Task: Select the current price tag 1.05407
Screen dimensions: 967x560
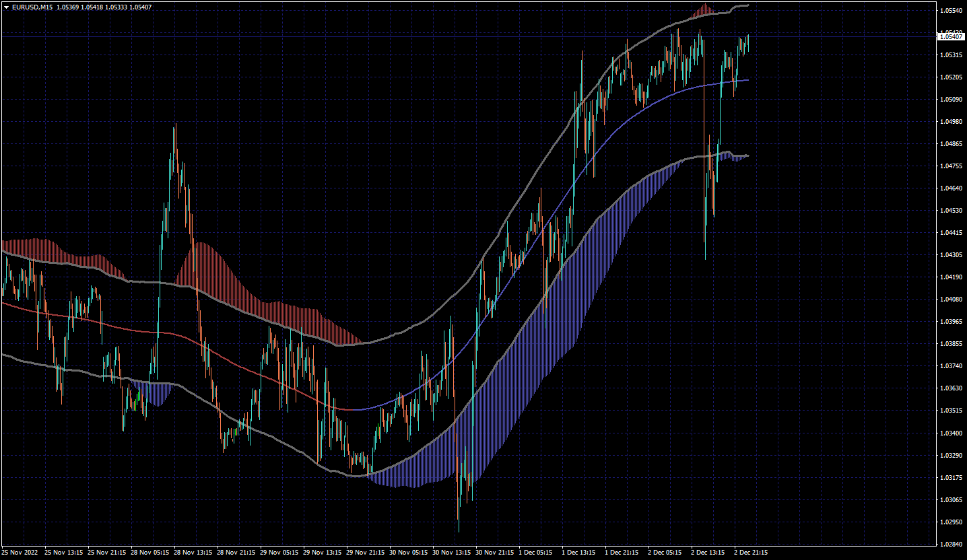Action: [x=951, y=36]
